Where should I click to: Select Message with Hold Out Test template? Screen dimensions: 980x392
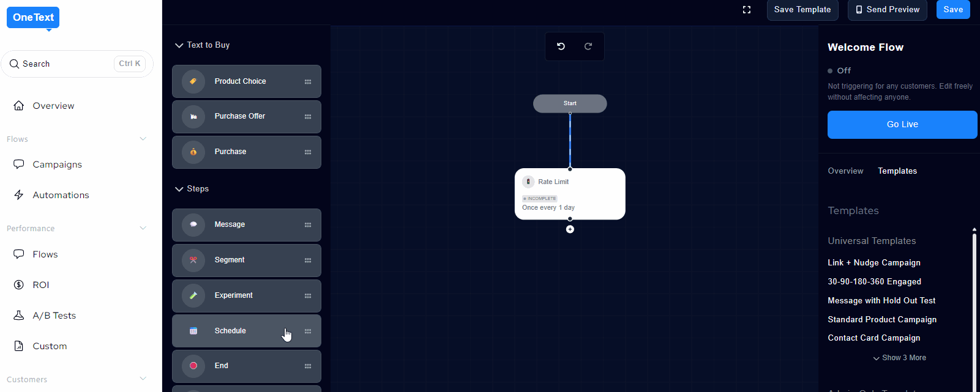881,301
